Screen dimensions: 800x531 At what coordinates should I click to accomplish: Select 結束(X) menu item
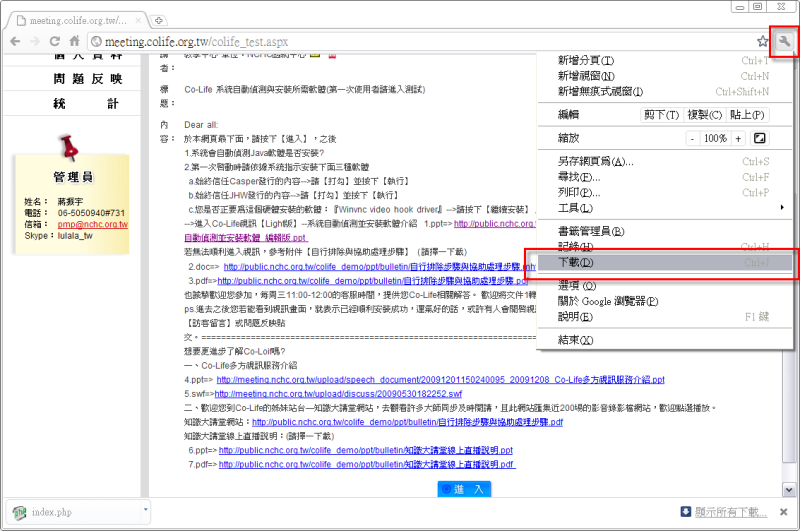click(x=665, y=340)
